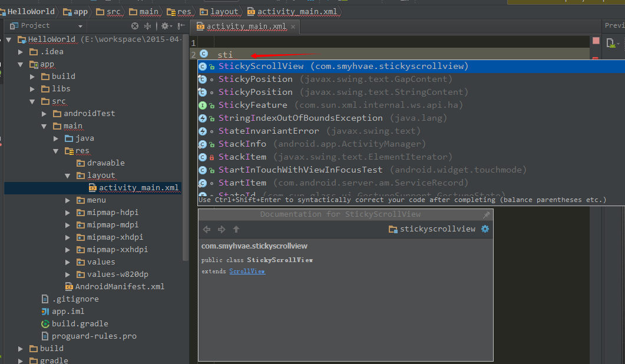The width and height of the screenshot is (625, 364).
Task: Select the StartItem suggestion
Action: [411, 183]
